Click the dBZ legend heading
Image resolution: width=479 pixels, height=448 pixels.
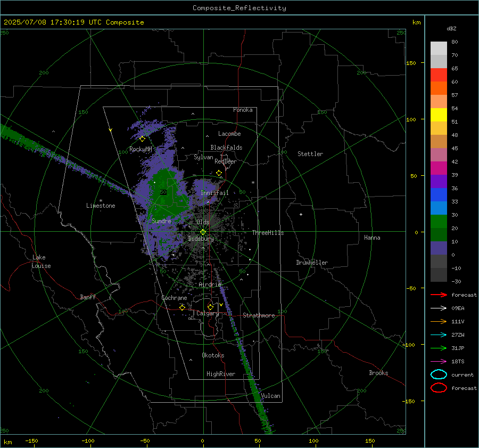(451, 28)
